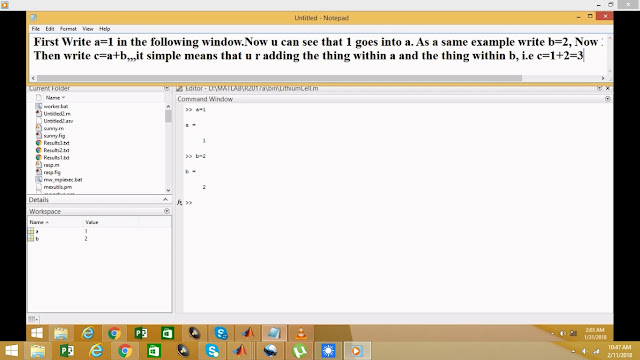Show hidden icons in recorded system tray
Viewport: 640px width, 360px height.
[552, 333]
